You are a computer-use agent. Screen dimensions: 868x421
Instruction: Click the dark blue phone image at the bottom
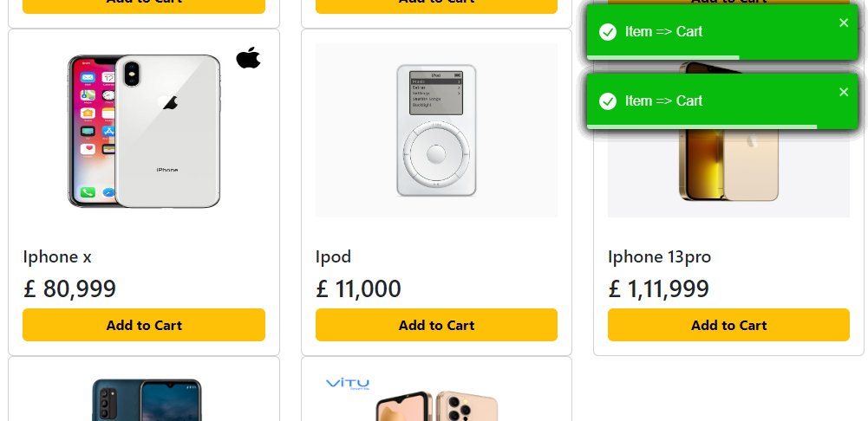point(146,400)
